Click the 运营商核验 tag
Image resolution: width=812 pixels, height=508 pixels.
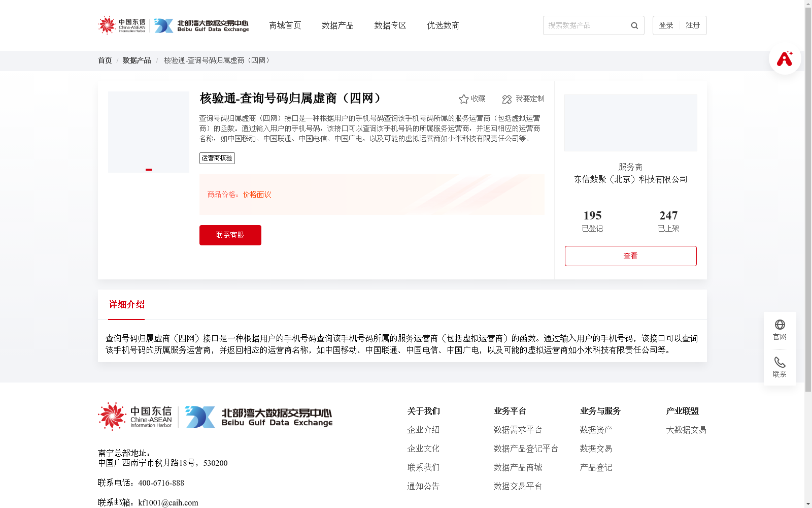point(217,158)
